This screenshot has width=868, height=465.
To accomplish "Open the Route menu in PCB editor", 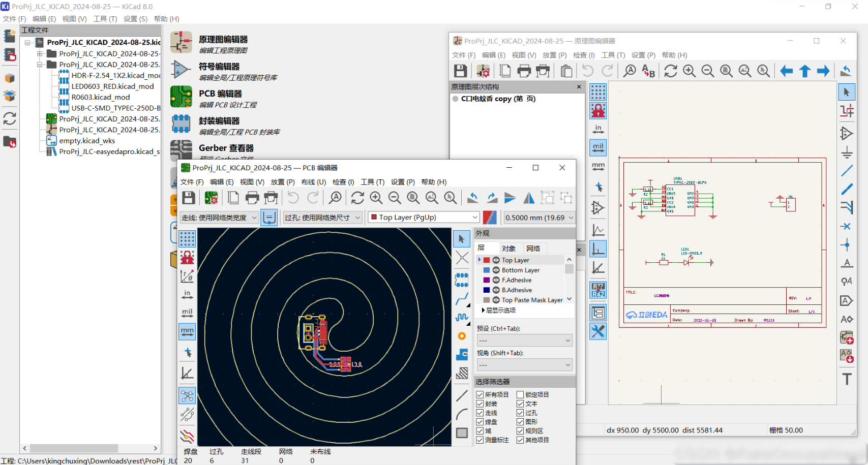I will (313, 182).
